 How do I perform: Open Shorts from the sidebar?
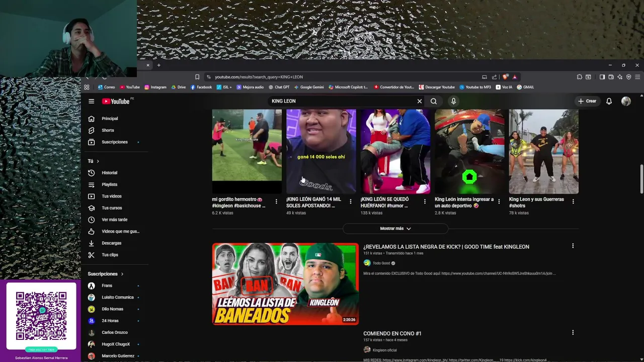click(x=108, y=130)
